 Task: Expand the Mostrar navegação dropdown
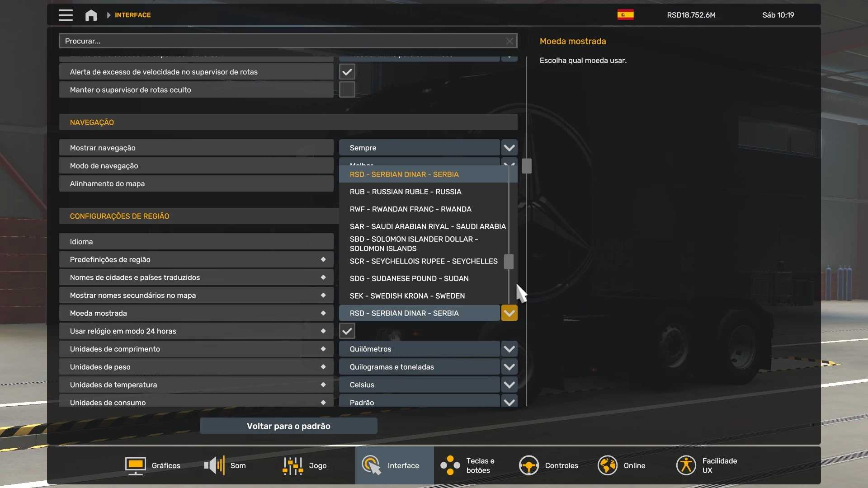click(509, 148)
